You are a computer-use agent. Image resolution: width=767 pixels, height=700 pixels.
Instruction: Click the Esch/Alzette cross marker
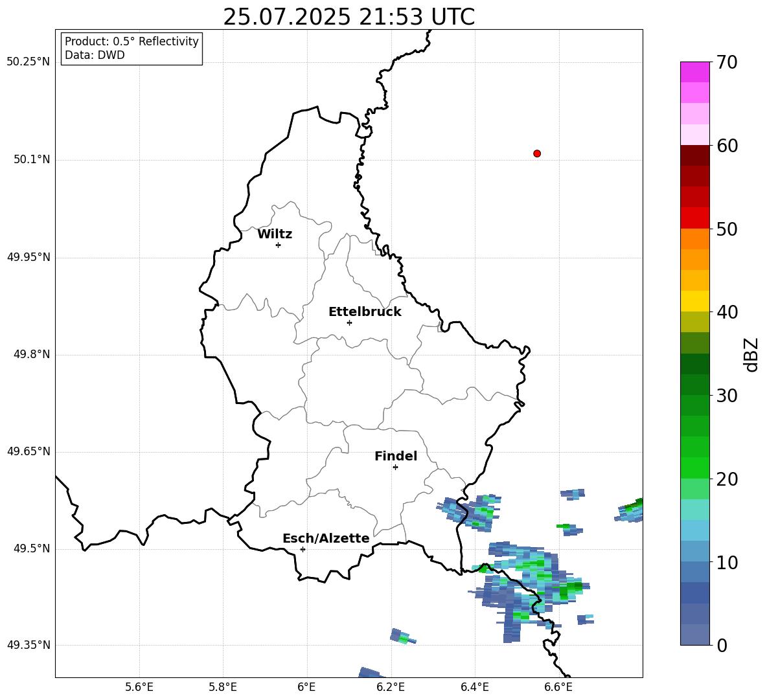click(303, 549)
